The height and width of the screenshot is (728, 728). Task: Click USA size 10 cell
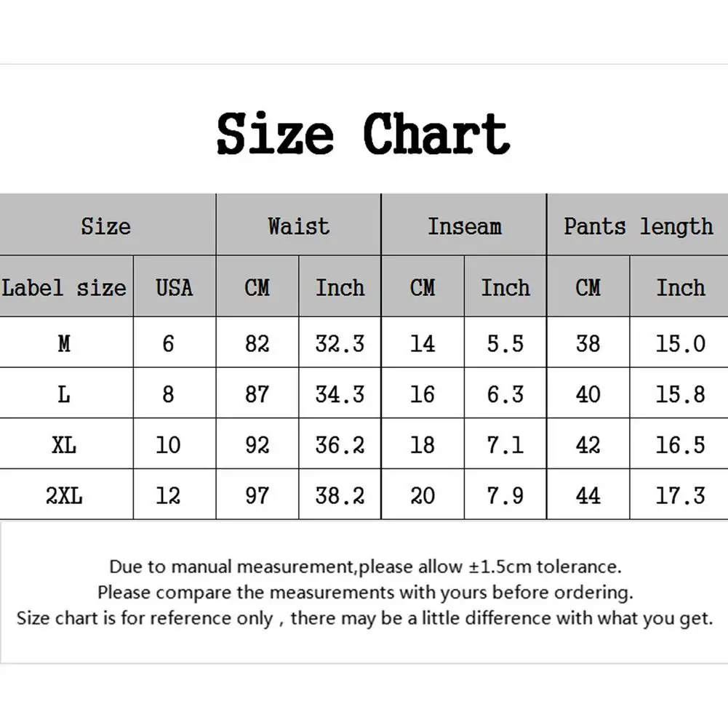click(168, 444)
